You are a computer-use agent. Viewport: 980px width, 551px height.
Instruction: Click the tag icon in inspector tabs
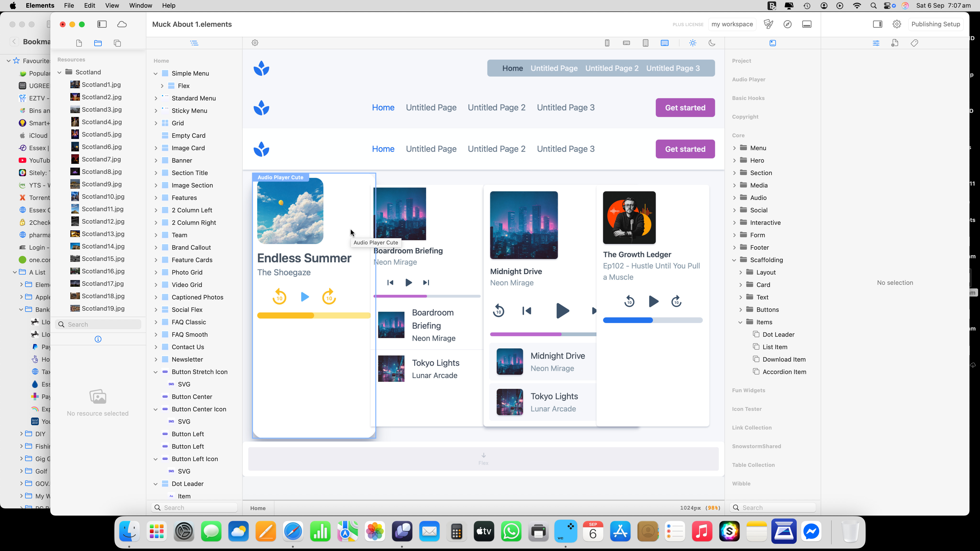coord(915,43)
